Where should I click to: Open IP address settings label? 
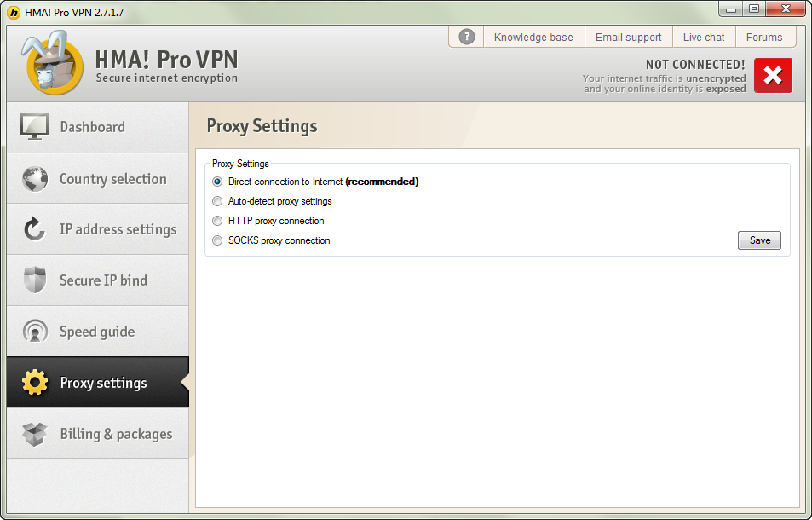point(118,229)
